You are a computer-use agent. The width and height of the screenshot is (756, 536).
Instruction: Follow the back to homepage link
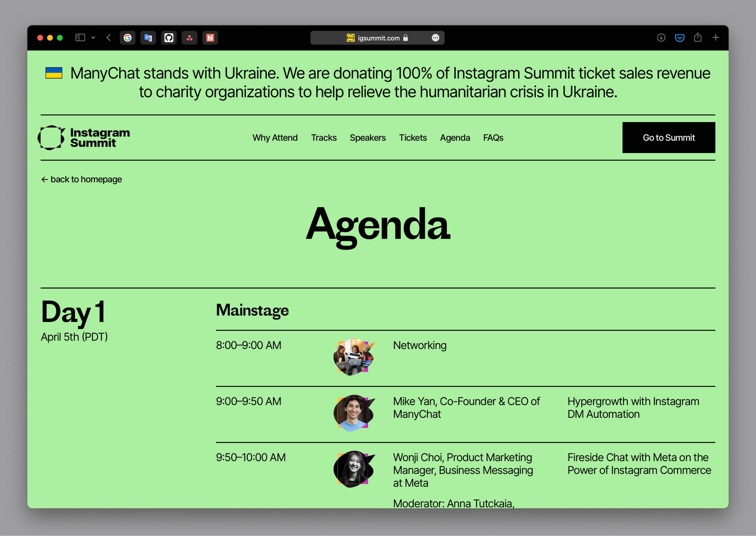(82, 179)
